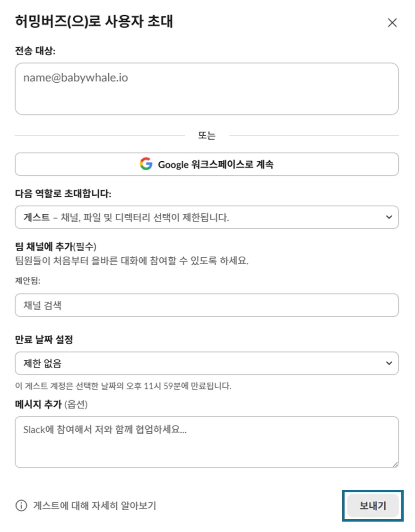Click the role dropdown chevron arrow
Screen dimensions: 415x532
coord(389,217)
